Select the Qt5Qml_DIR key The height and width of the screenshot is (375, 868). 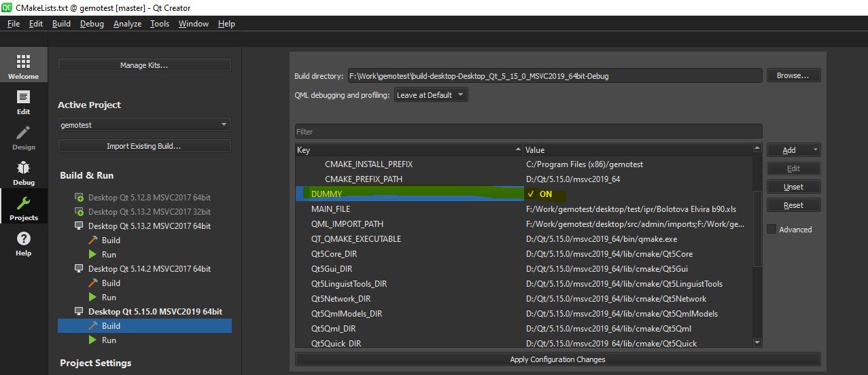(333, 329)
